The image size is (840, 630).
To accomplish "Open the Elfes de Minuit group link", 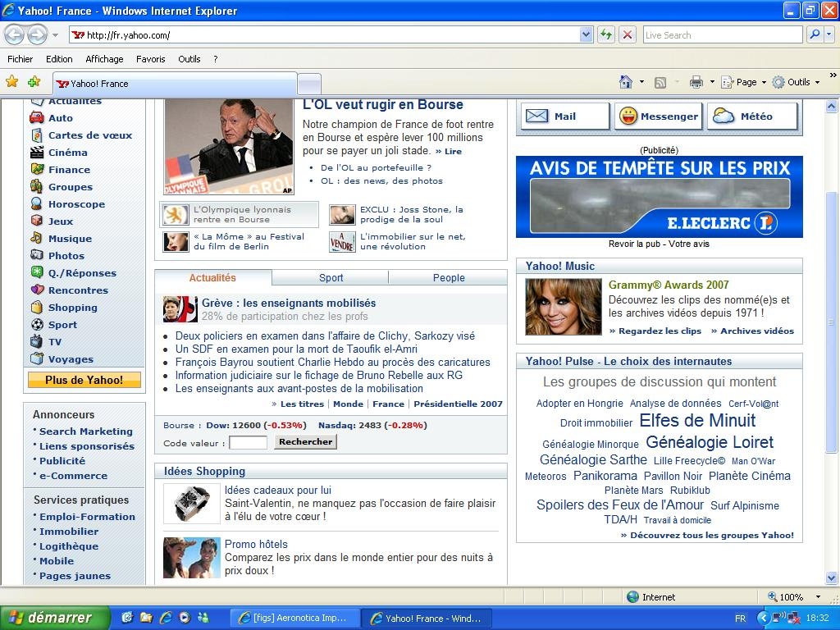I will [697, 421].
